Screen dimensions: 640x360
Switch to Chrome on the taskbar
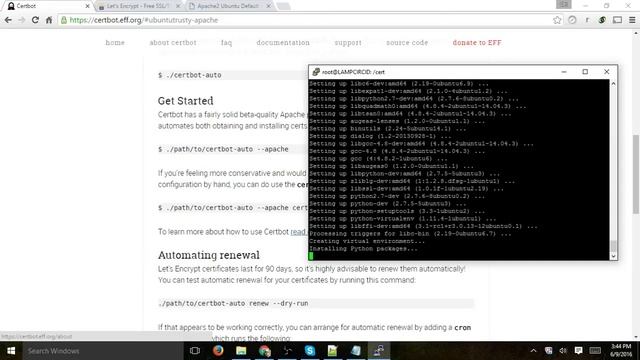[264, 351]
